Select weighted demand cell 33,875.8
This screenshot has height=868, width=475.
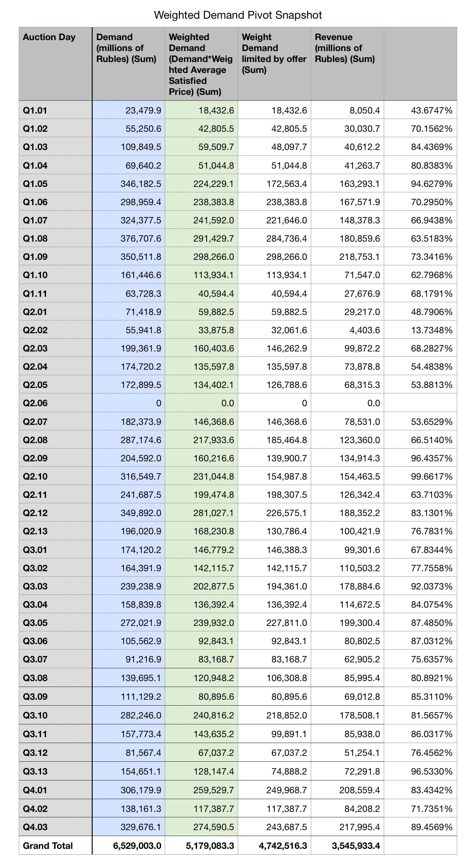[x=202, y=330]
